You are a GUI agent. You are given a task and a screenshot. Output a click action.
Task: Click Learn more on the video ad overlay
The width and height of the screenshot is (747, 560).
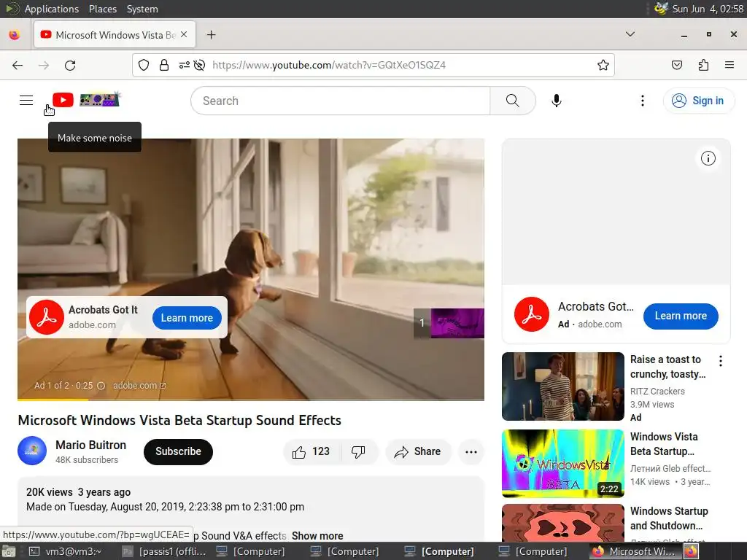187,318
